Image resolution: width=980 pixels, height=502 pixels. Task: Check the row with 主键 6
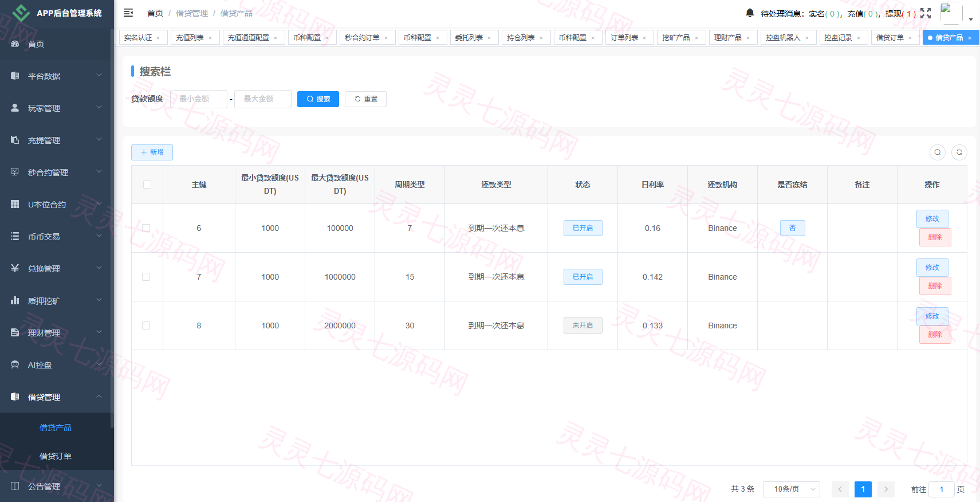coord(146,228)
